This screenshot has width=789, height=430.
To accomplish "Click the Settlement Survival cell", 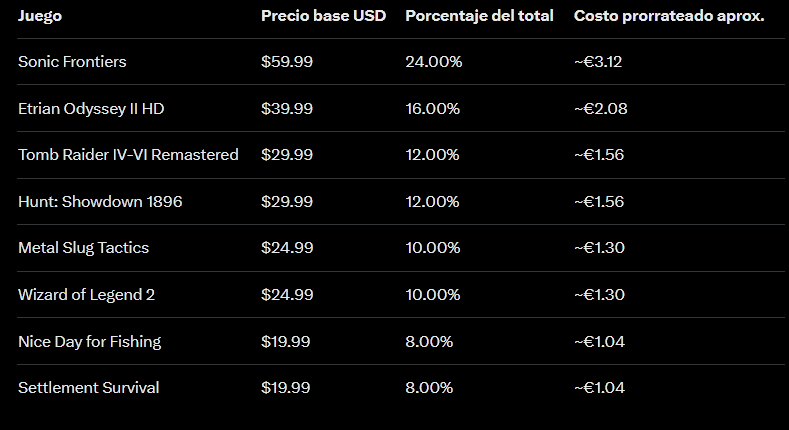I will point(88,388).
